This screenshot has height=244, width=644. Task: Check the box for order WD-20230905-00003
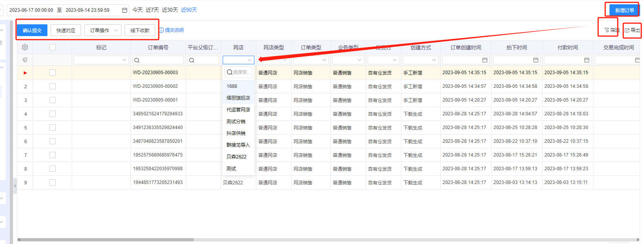pos(53,73)
